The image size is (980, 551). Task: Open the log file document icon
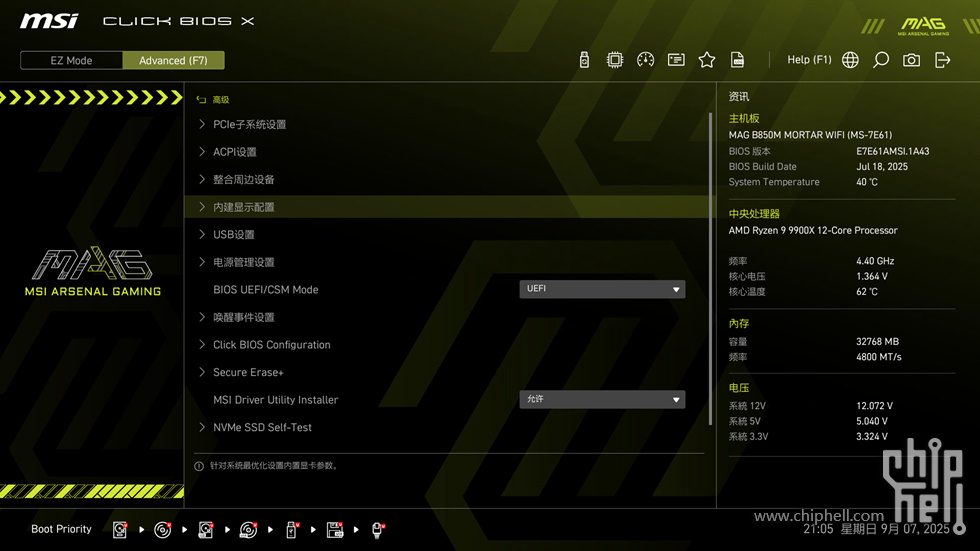coord(738,60)
